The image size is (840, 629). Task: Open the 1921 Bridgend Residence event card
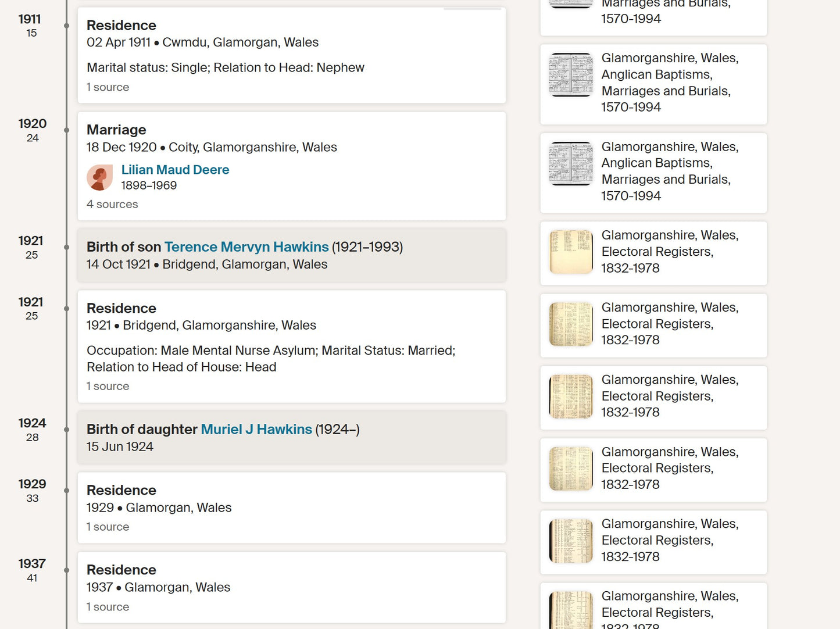pos(292,346)
